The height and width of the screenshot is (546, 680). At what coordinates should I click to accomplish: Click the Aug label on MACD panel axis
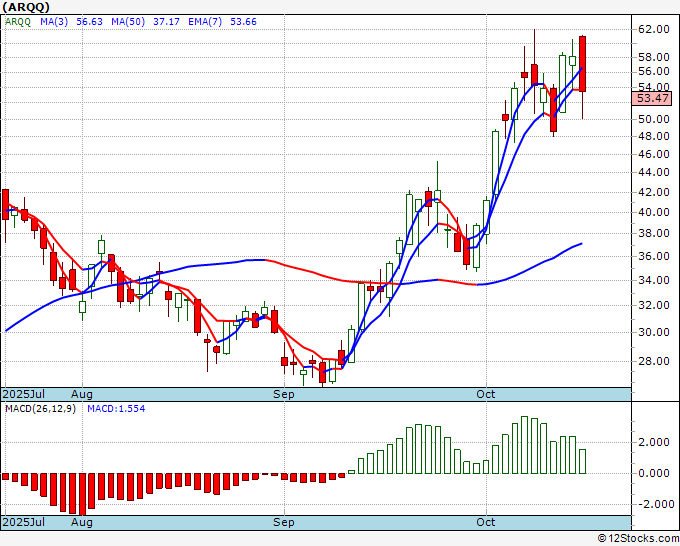[82, 522]
